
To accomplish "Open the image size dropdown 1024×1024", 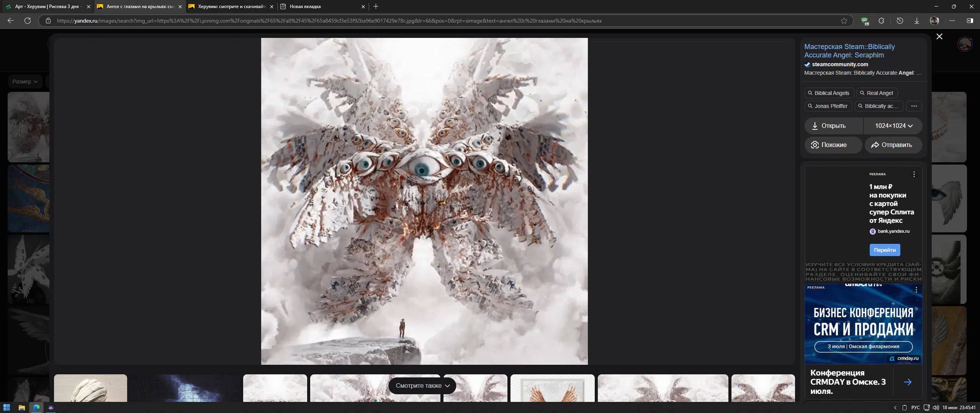I will tap(893, 126).
